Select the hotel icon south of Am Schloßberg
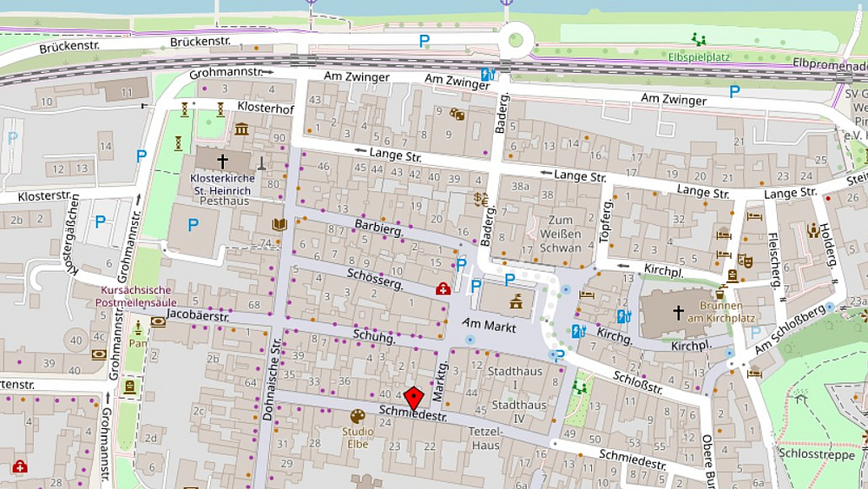 click(x=754, y=373)
